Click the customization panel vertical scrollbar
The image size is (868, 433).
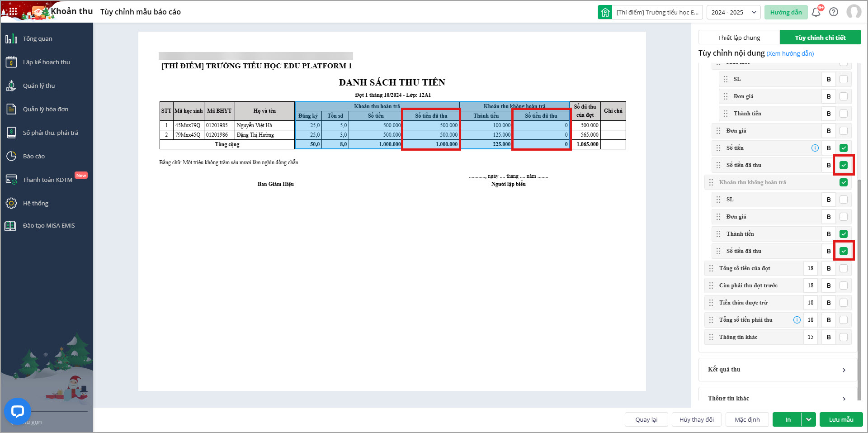point(859,290)
